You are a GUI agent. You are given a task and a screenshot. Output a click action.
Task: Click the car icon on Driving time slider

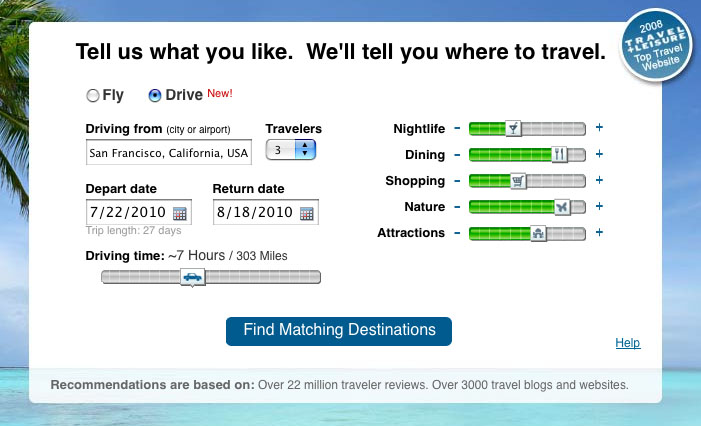[193, 277]
